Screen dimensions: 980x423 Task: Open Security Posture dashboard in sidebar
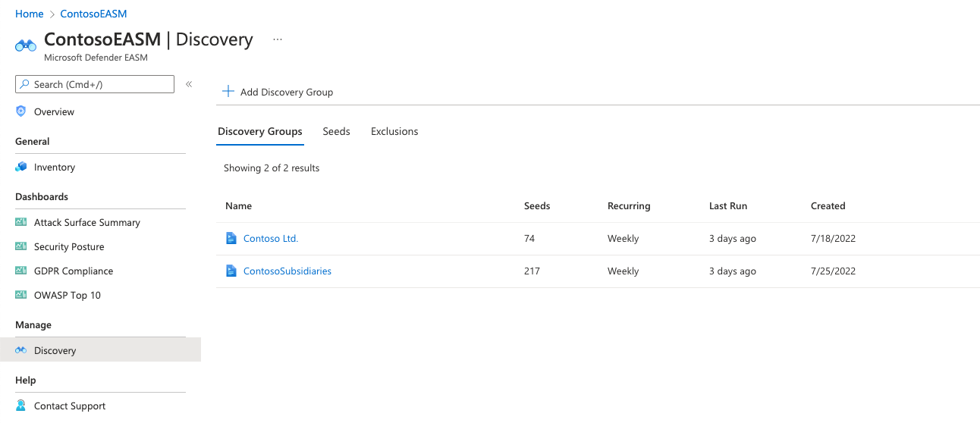[69, 246]
